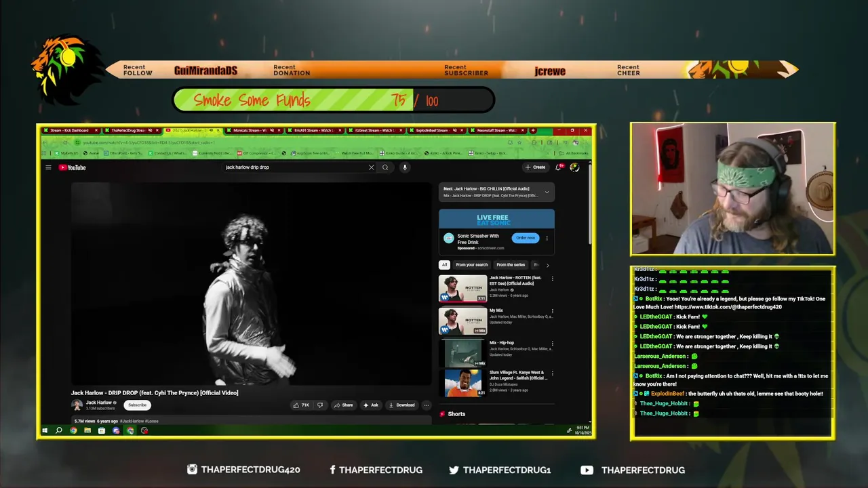The height and width of the screenshot is (488, 868).
Task: Click the magnifier search button on YouTube
Action: pyautogui.click(x=385, y=167)
